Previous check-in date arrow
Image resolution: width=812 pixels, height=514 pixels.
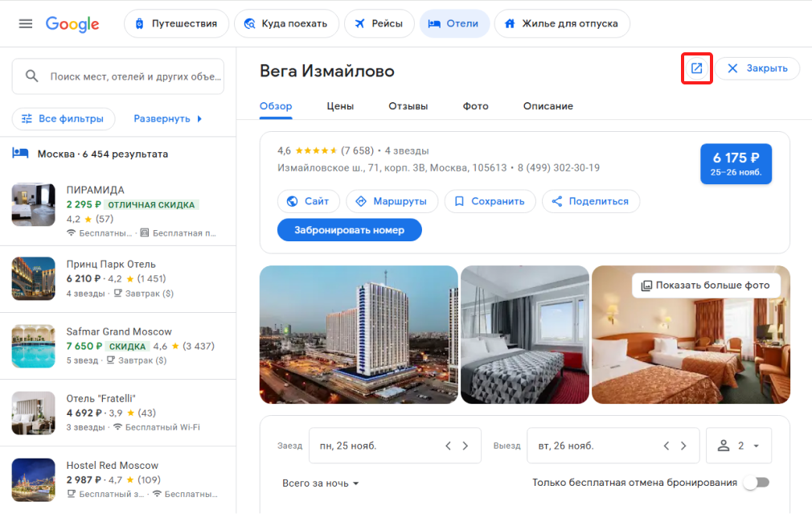pyautogui.click(x=449, y=446)
